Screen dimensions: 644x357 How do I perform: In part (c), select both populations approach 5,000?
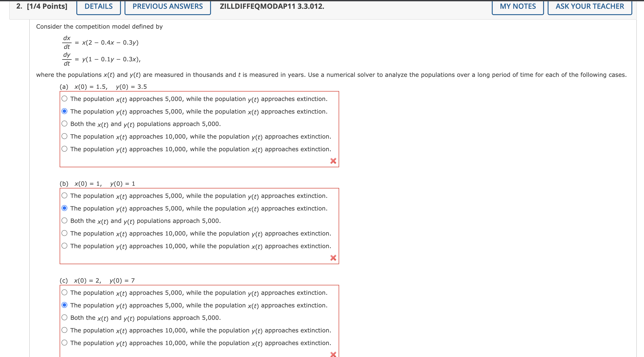point(64,318)
